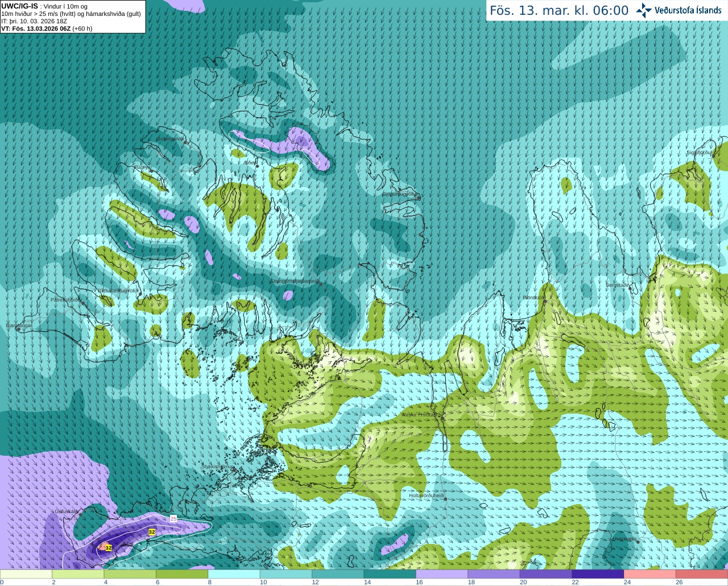Click the Blönduós station label
Screen dimensions: 728x586
click(x=533, y=298)
